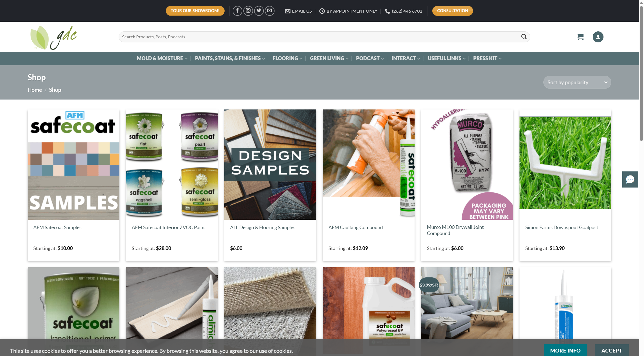Click the Tour Our Showroom button
Viewport: 644px width, 356px height.
coord(195,11)
